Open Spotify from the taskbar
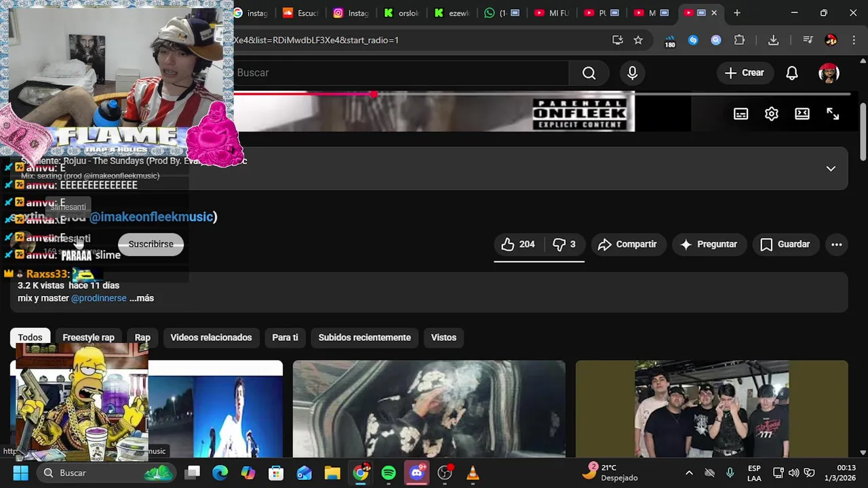 click(x=389, y=473)
